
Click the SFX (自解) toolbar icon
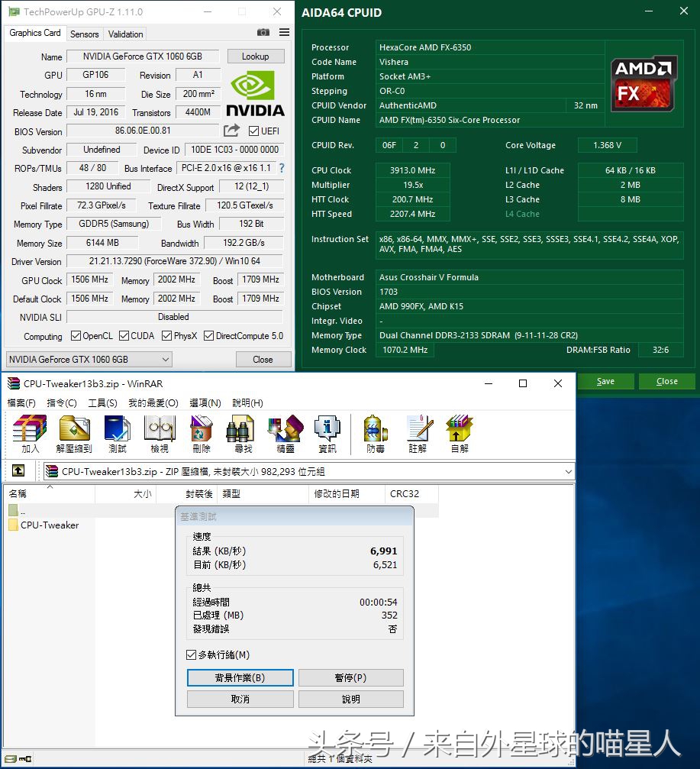(460, 434)
